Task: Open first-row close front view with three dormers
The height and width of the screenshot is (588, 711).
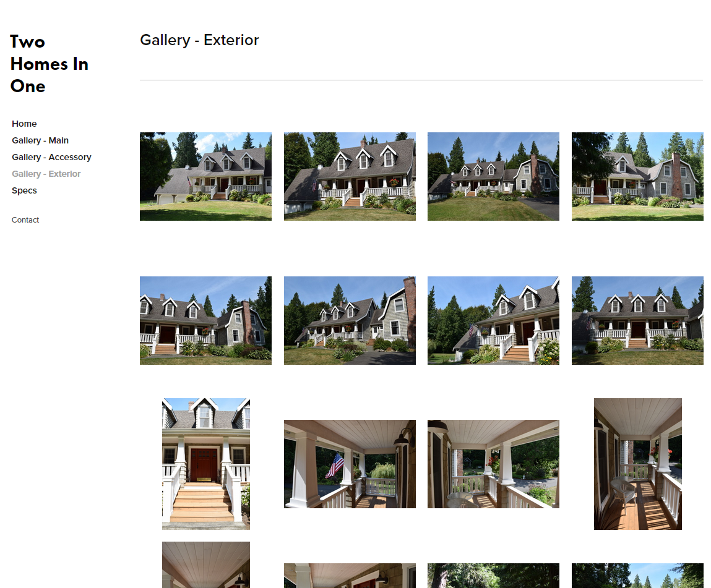Action: pos(350,177)
